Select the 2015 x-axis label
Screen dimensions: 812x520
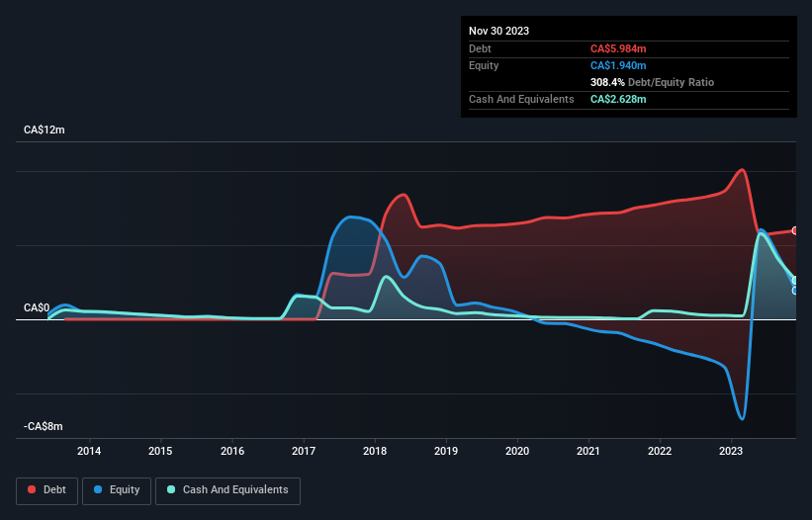point(160,451)
